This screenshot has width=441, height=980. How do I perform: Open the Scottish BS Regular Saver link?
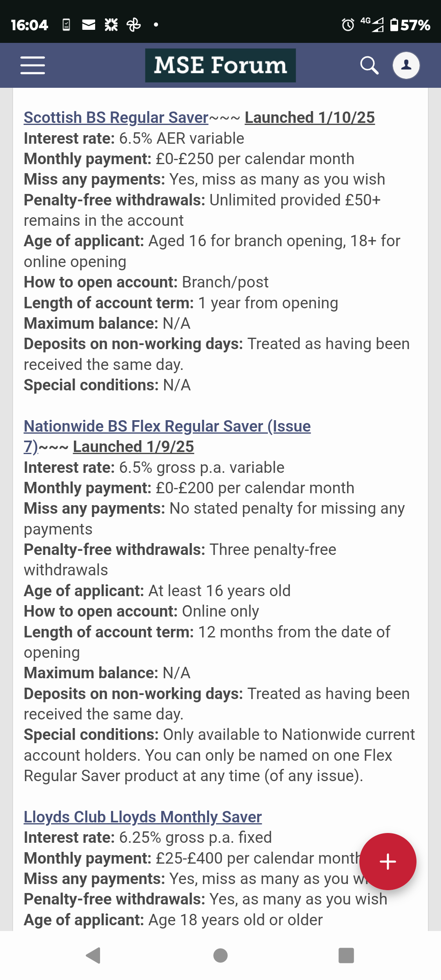[116, 118]
